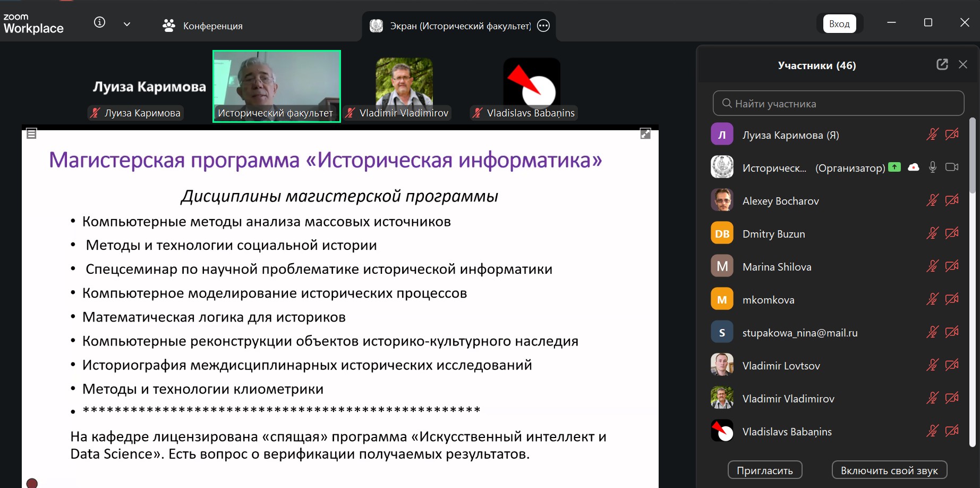Click the muted mic icon on Луиза Каримова's thumbnail
This screenshot has height=488, width=980.
click(95, 113)
